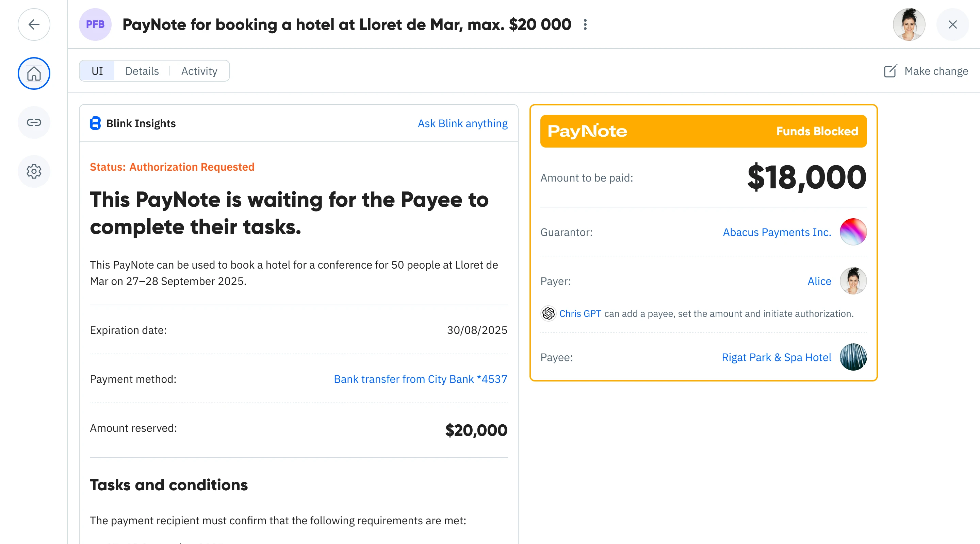Open the link icon in sidebar
The height and width of the screenshot is (544, 980).
click(x=34, y=122)
